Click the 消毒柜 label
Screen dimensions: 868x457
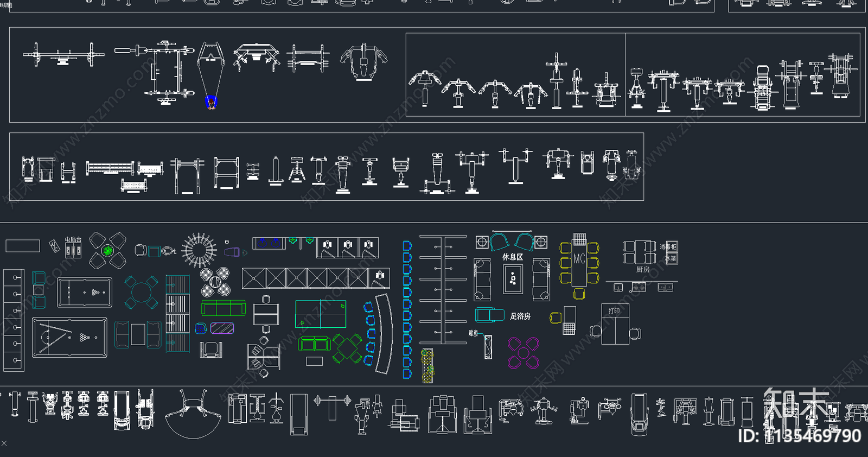pos(668,246)
